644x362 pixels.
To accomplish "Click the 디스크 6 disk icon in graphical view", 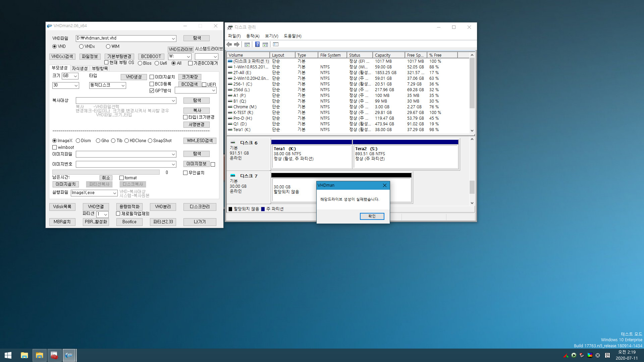I will pyautogui.click(x=233, y=142).
